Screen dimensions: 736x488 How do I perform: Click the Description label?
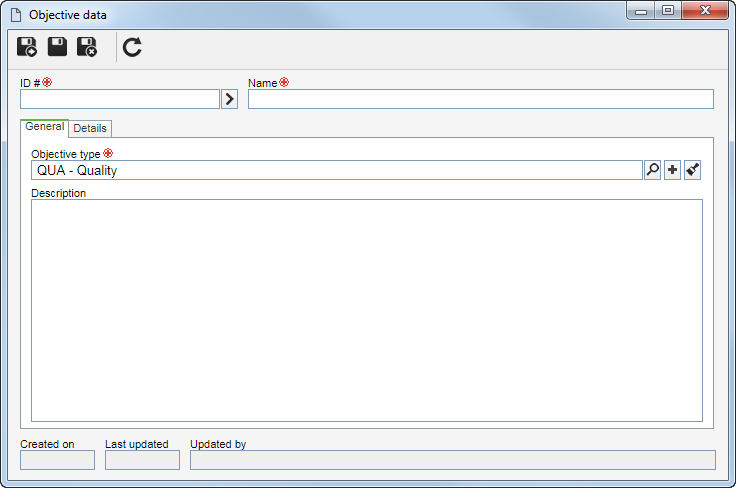[x=59, y=193]
